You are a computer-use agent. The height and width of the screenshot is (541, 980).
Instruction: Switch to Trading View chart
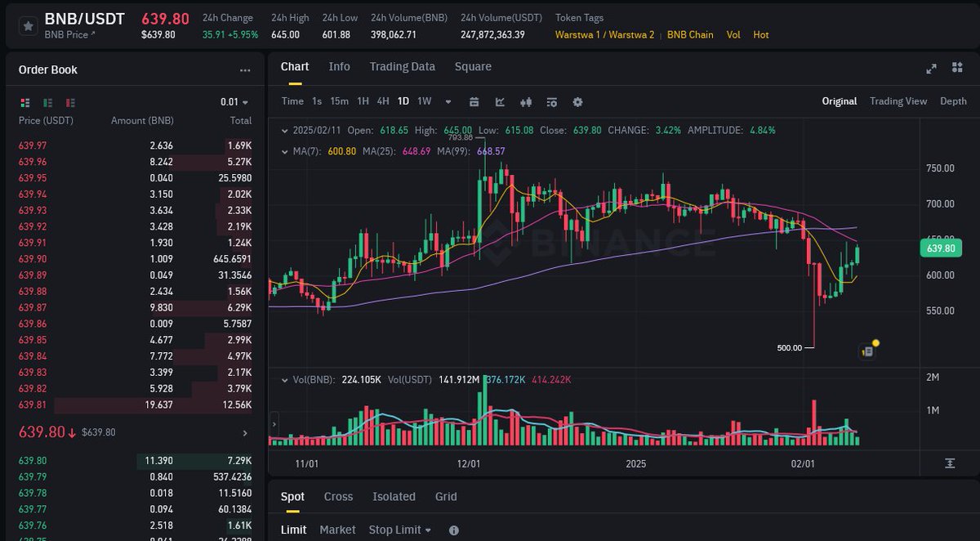coord(898,101)
